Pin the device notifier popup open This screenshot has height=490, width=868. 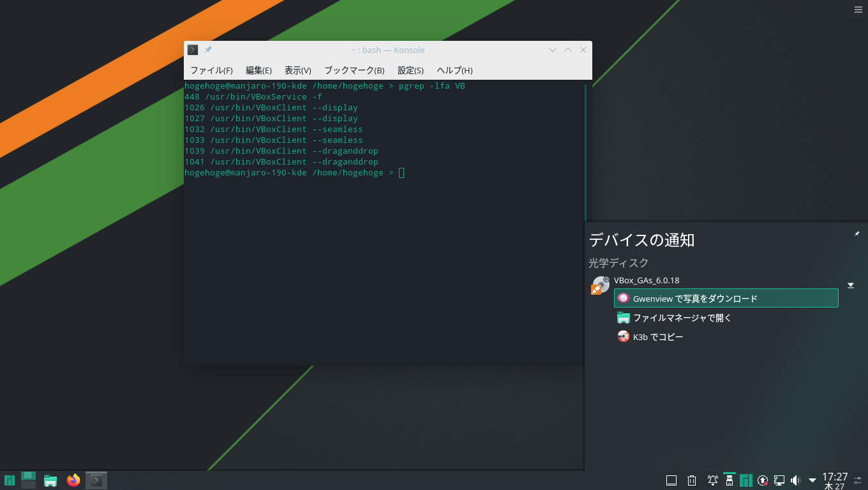click(857, 234)
